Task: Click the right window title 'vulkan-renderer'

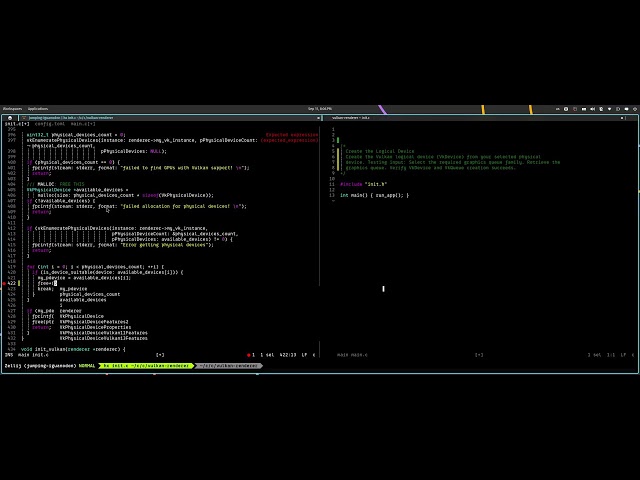Action: pyautogui.click(x=351, y=118)
